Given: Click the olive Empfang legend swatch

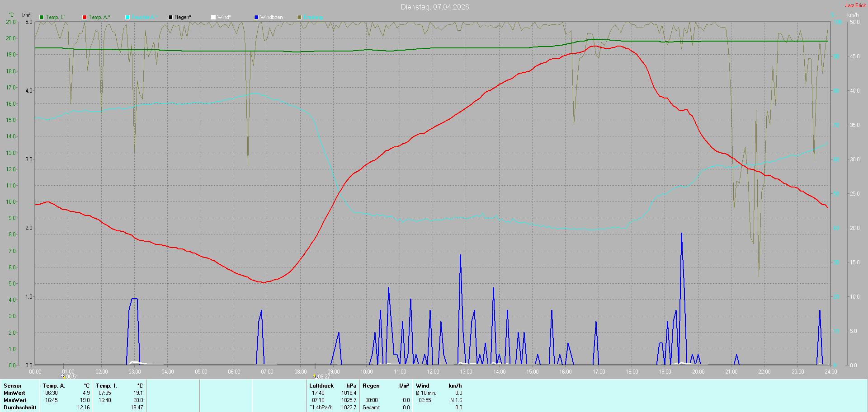Looking at the screenshot, I should [299, 17].
